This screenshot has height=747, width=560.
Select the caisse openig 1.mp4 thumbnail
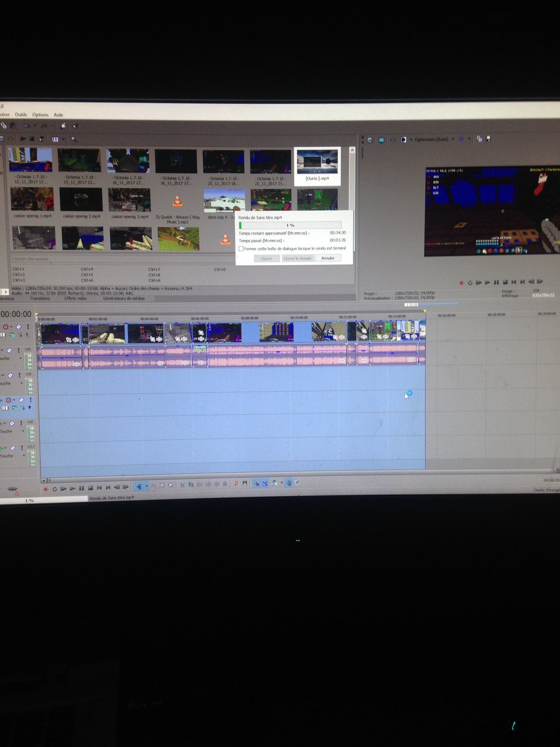[x=32, y=202]
